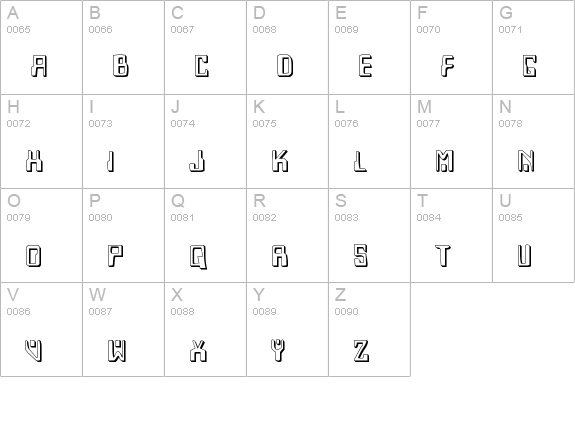Select the X glyph preview 0088
Viewport: 575px width, 421px height.
tap(198, 351)
